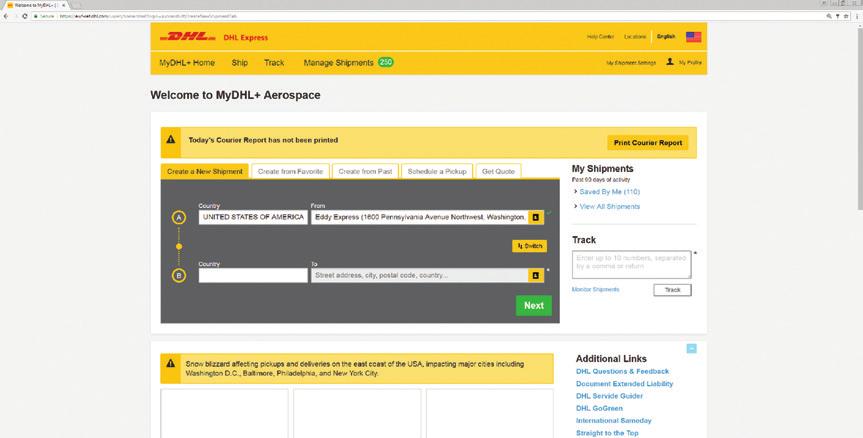Open address book icon for From field
863x438 pixels.
536,217
